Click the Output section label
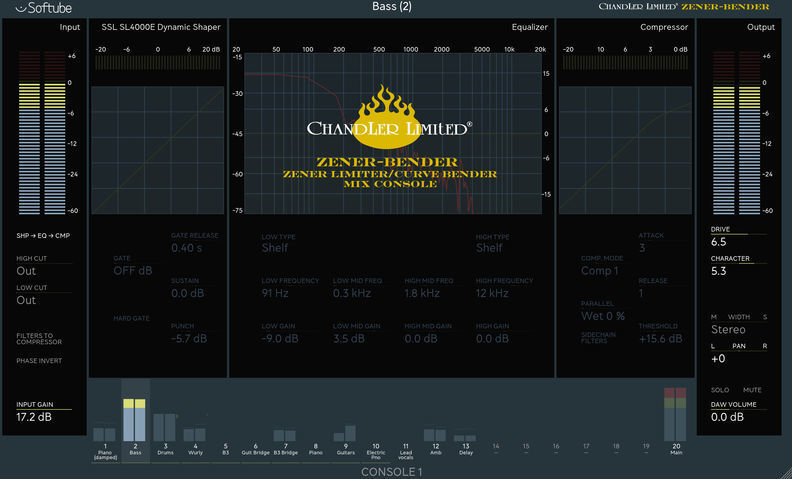The width and height of the screenshot is (792, 479). 761,27
